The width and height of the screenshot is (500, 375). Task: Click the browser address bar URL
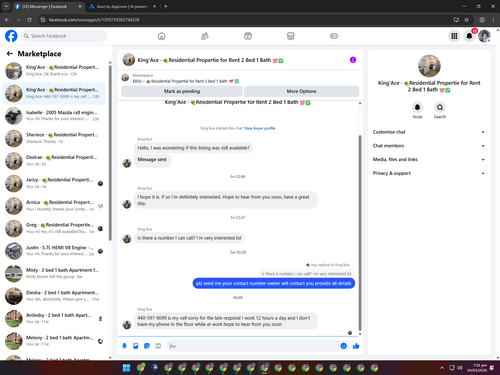pos(94,20)
